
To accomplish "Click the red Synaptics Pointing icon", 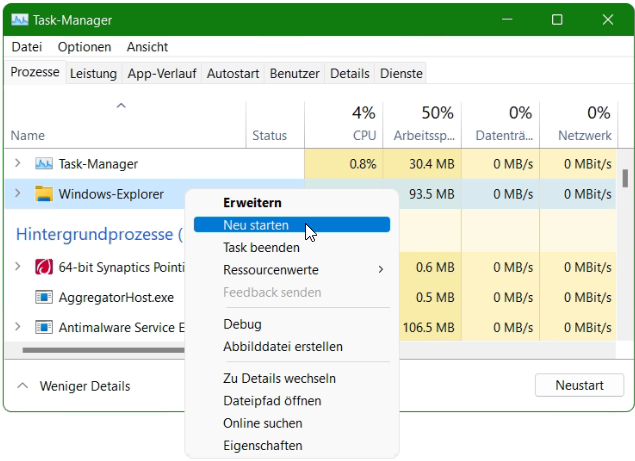I will 44,267.
